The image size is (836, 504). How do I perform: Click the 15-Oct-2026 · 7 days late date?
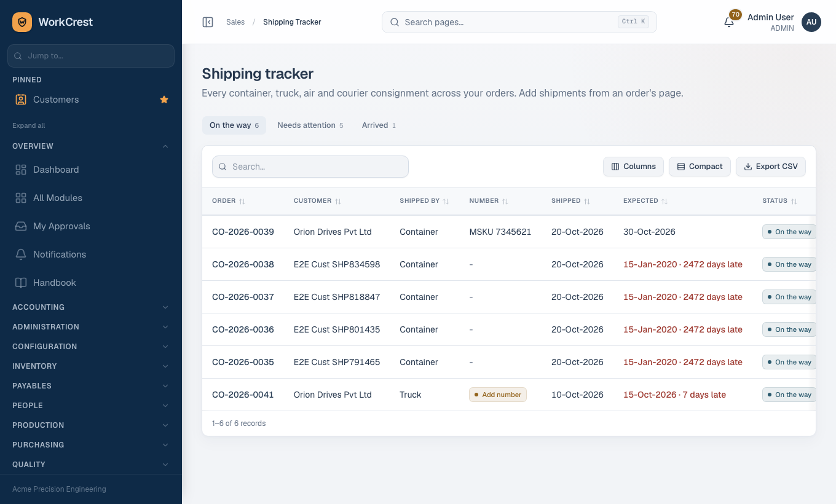tap(674, 395)
